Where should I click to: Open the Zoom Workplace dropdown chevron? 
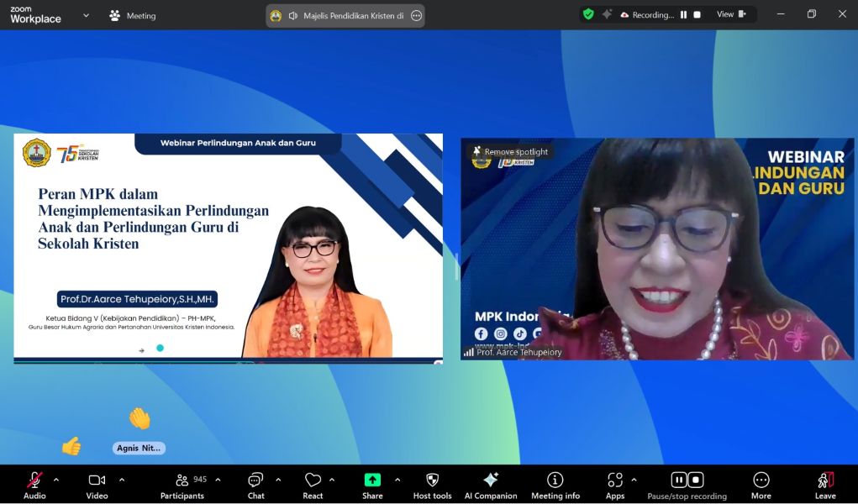pos(86,15)
